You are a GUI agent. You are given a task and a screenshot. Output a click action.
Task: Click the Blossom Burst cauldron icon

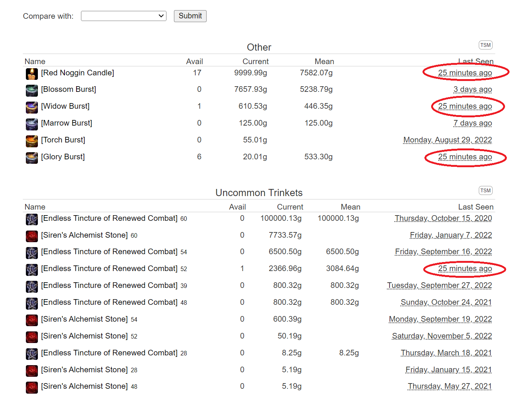tap(31, 90)
